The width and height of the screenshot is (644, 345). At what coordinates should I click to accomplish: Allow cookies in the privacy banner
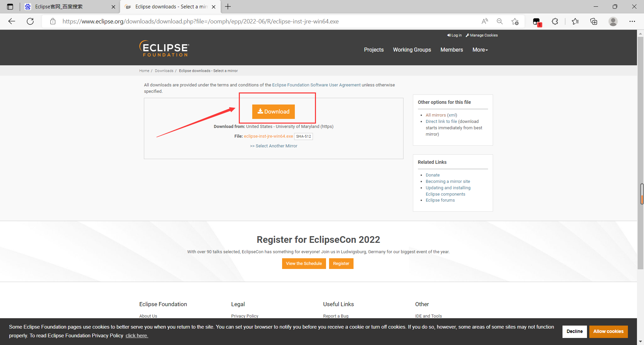click(608, 331)
